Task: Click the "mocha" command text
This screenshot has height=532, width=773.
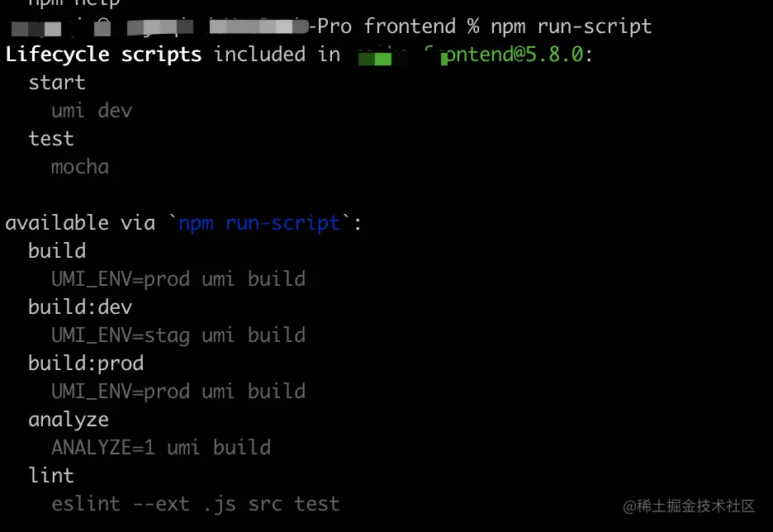Action: coord(80,167)
